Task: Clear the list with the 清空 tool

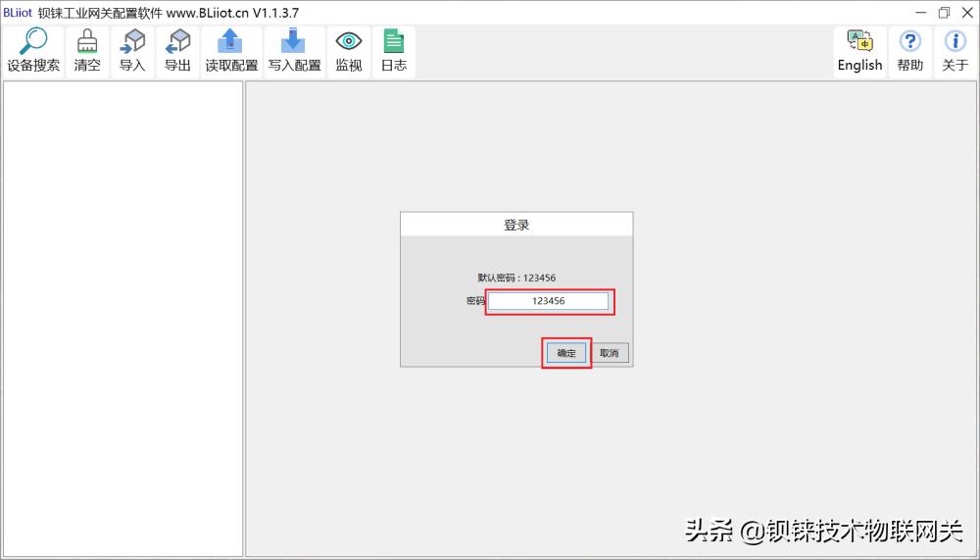Action: point(87,52)
